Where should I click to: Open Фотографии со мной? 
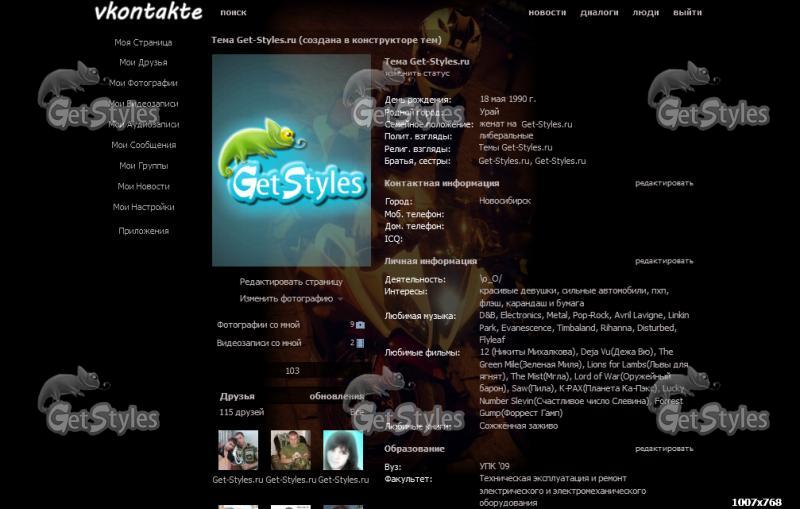[x=258, y=325]
